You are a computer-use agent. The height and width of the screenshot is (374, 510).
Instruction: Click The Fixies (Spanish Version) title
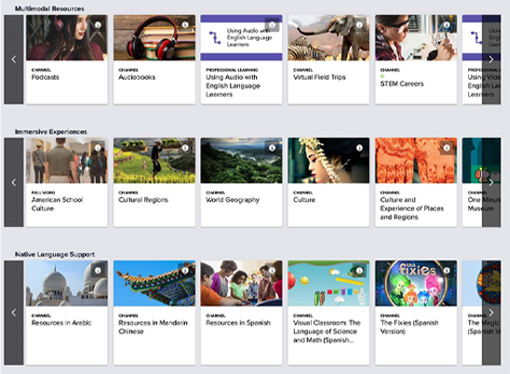(409, 327)
